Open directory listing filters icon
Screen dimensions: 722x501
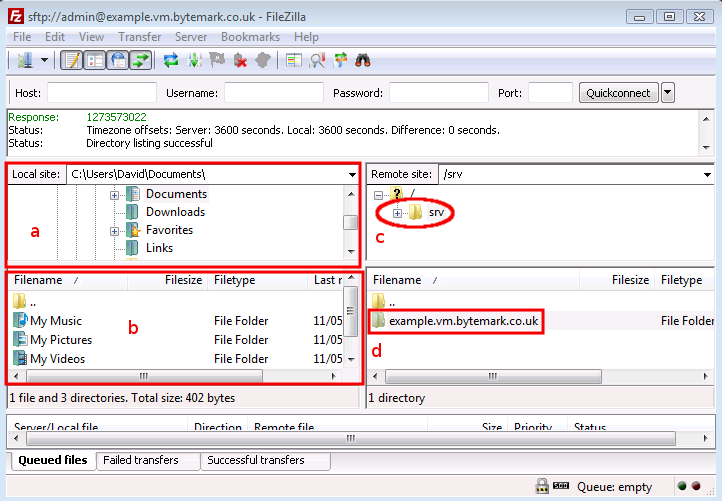pyautogui.click(x=293, y=60)
